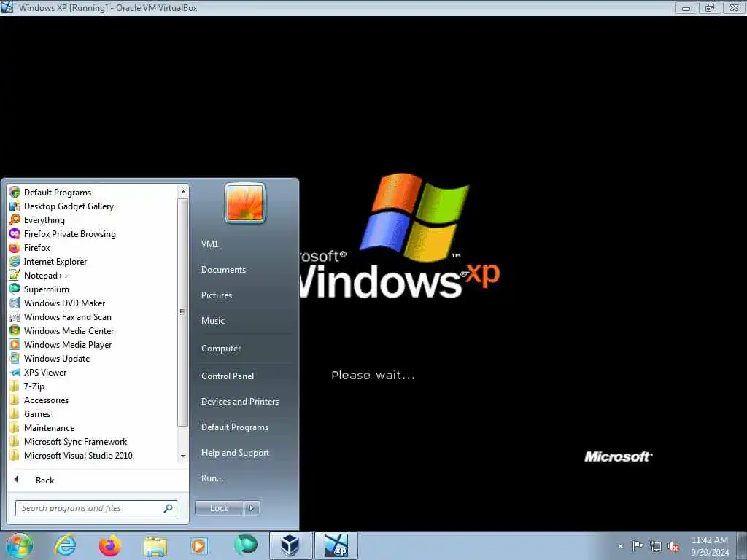Screen dimensions: 747x560
Task: Open VM1 user folder link
Action: tap(209, 244)
